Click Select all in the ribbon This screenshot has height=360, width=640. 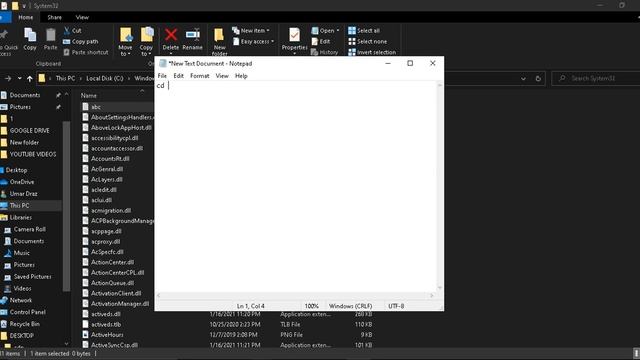tap(364, 31)
